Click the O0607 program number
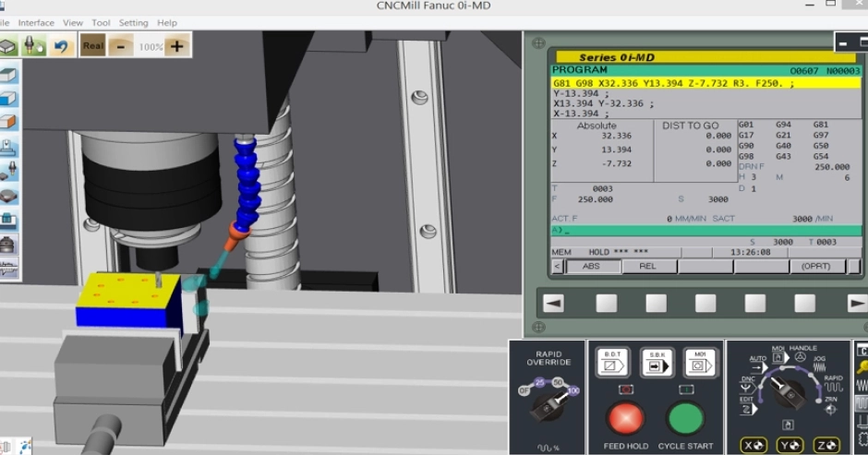 (803, 71)
